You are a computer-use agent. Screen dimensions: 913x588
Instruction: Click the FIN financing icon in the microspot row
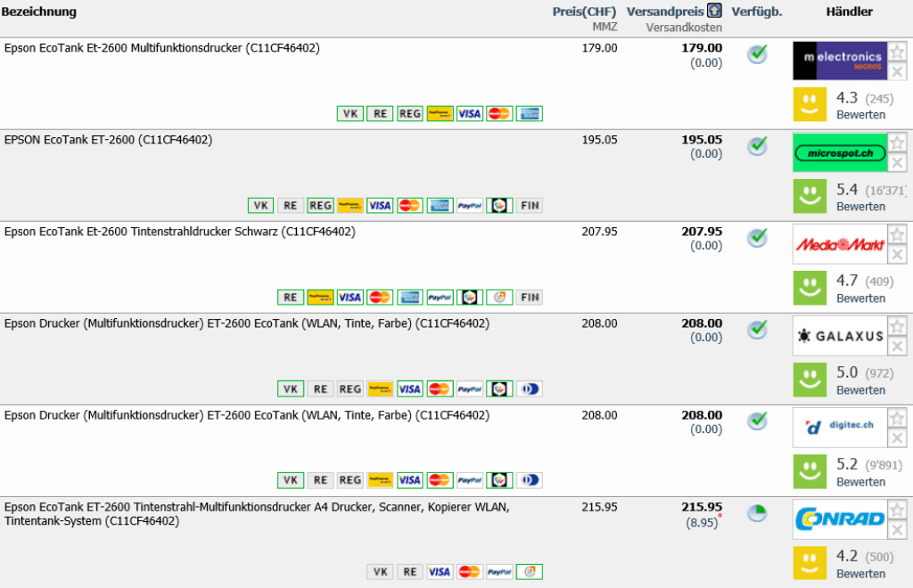(x=530, y=205)
